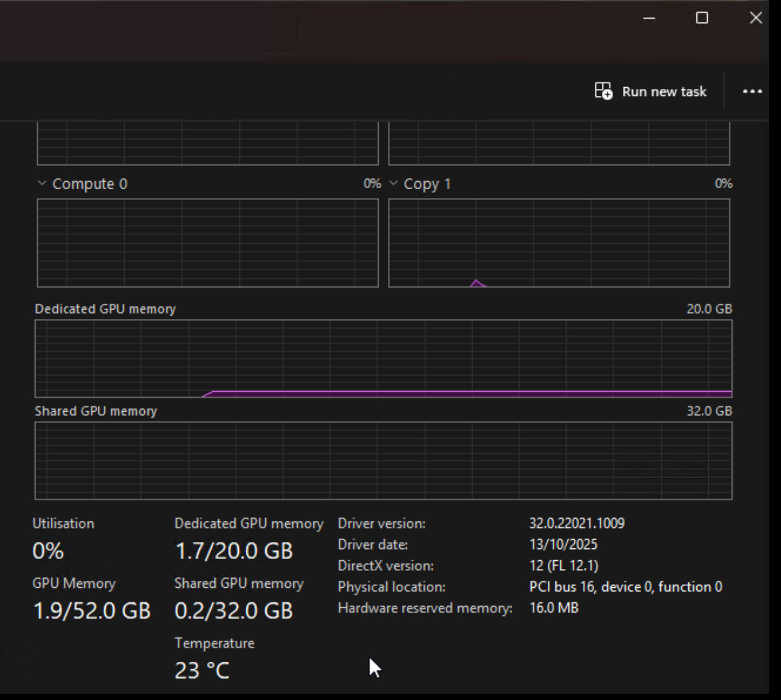Image resolution: width=781 pixels, height=700 pixels.
Task: Select the Utilisation '0%' value
Action: 48,551
